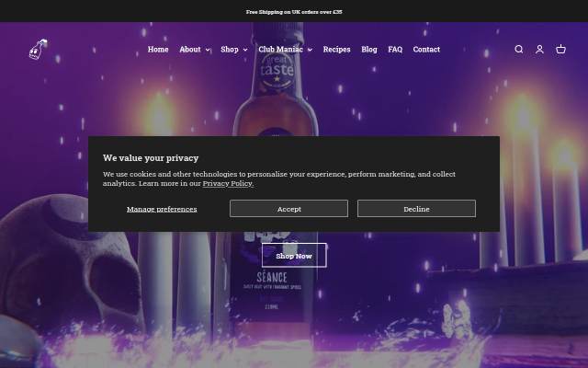Open the Contact page
588x368 pixels.
coord(426,49)
